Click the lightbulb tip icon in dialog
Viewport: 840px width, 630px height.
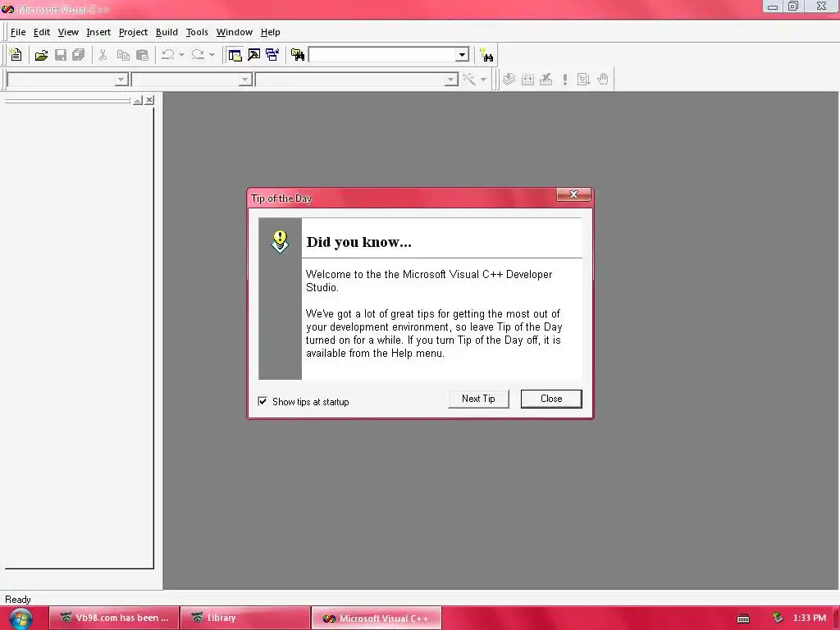(280, 242)
